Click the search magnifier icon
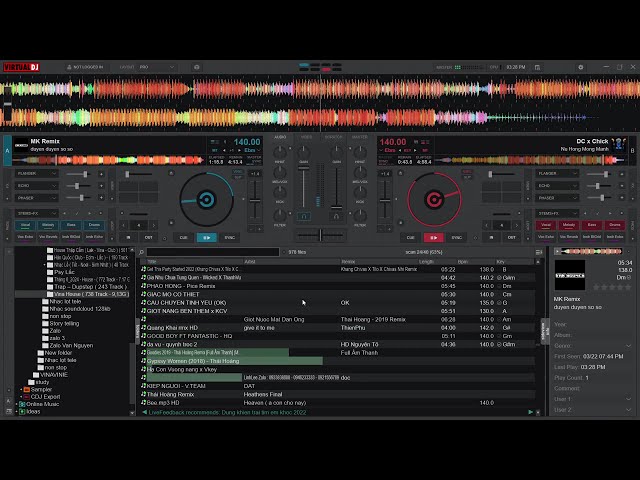 [x=141, y=252]
